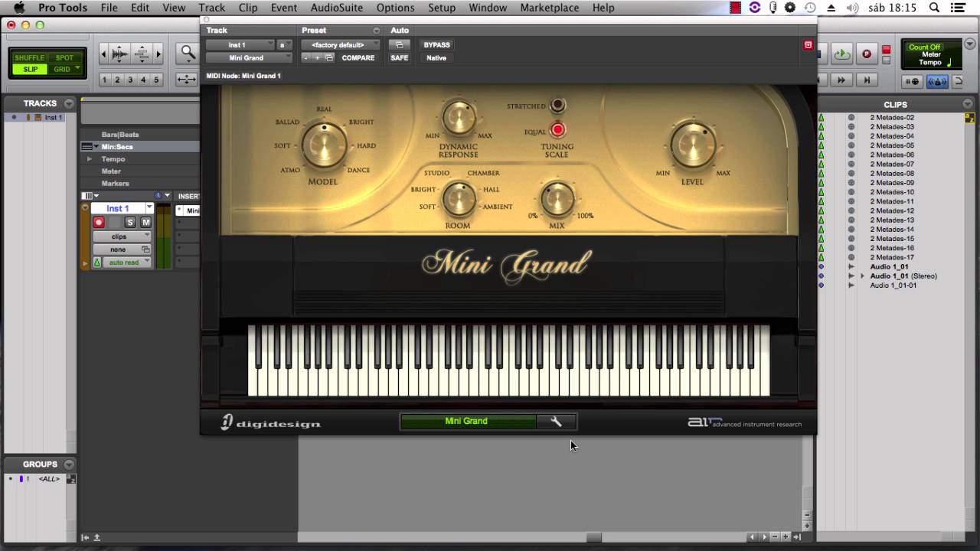Open the Mini Grand plug-in selector dropdown
The height and width of the screenshot is (551, 980).
(249, 58)
